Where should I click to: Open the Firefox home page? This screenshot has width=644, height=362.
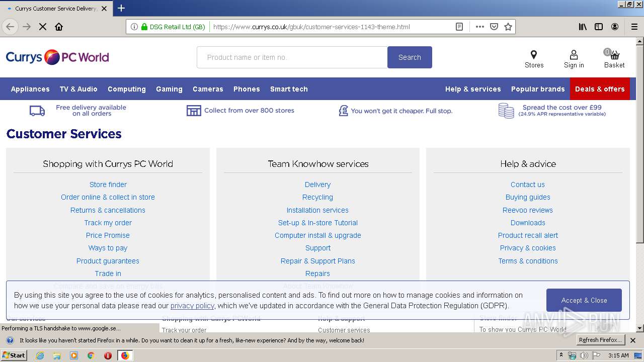59,27
